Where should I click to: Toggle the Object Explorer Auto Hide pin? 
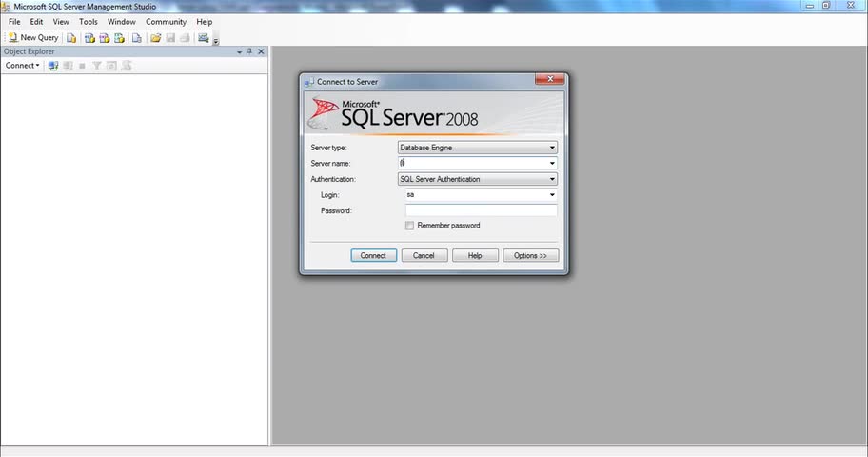pos(249,51)
